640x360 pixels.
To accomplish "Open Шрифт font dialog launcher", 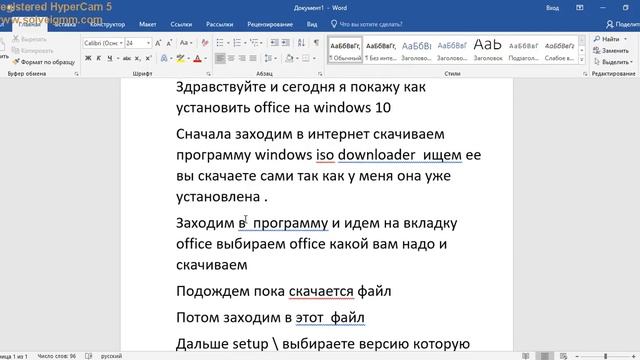I will point(209,74).
